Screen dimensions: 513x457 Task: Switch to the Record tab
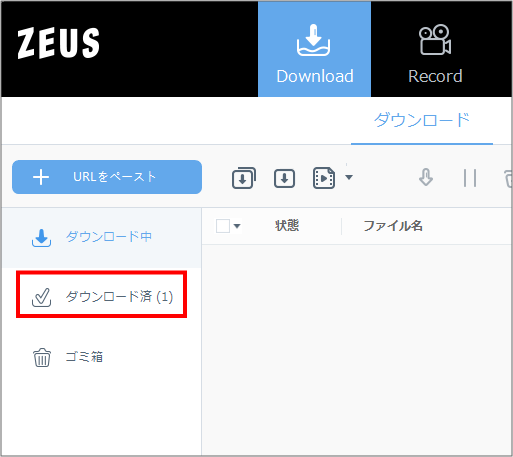(435, 49)
